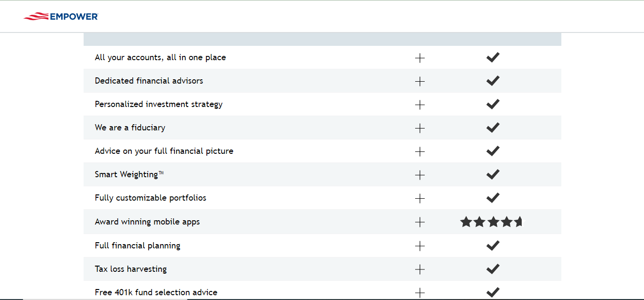
Task: Click plus icon beside 'Advice on your full financial picture'
Action: tap(419, 151)
